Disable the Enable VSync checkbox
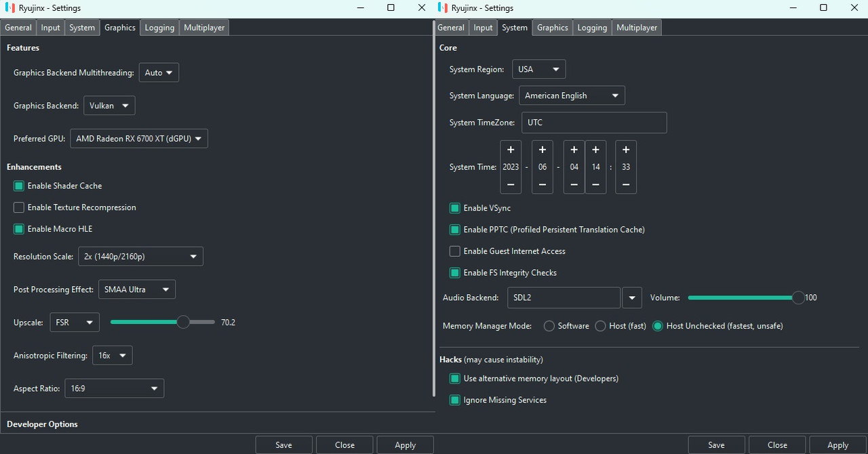The height and width of the screenshot is (454, 868). click(x=455, y=208)
